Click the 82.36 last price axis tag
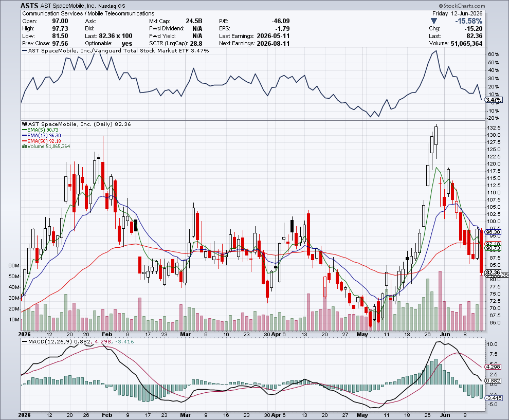The height and width of the screenshot is (420, 509). [493, 272]
